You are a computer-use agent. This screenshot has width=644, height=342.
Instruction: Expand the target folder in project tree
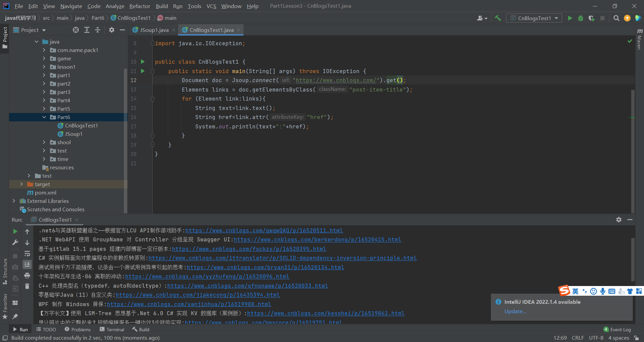(21, 184)
